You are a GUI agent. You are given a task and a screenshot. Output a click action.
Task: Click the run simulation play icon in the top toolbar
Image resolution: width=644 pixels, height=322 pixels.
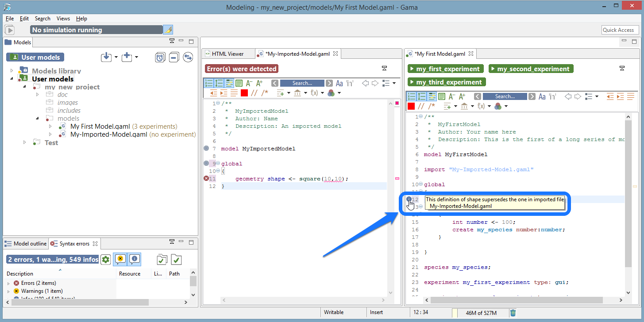(10, 30)
